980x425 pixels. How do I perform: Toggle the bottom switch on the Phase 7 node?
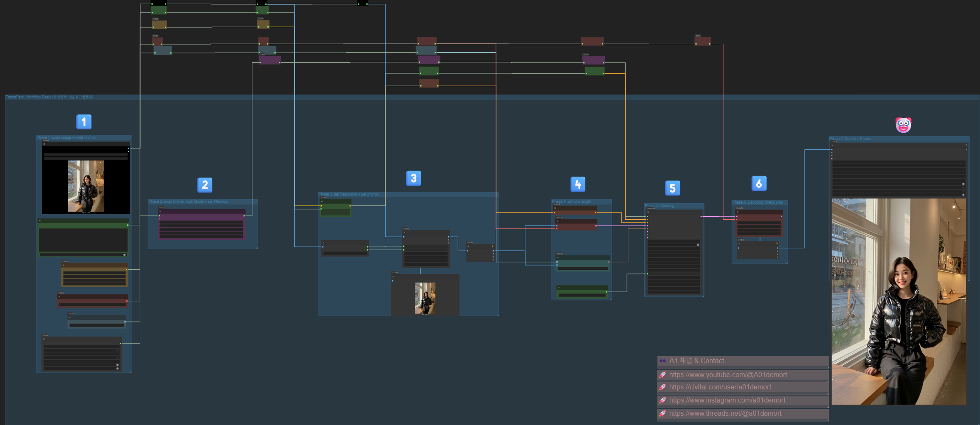(963, 195)
